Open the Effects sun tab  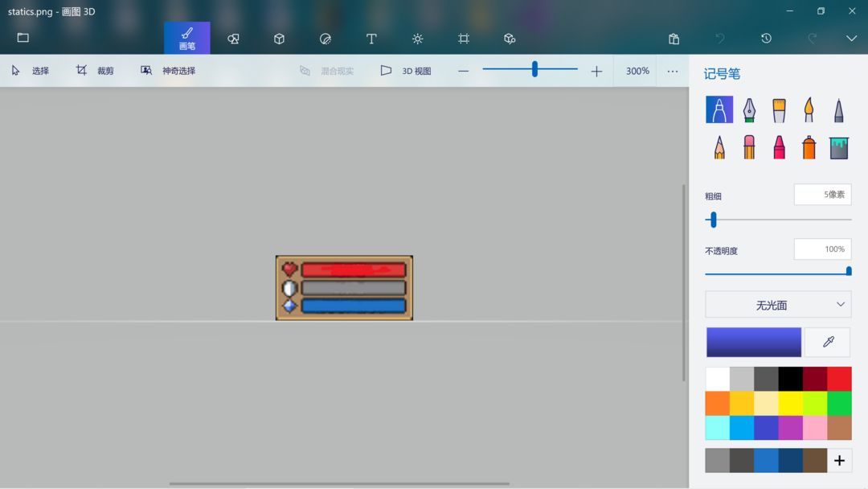tap(417, 39)
